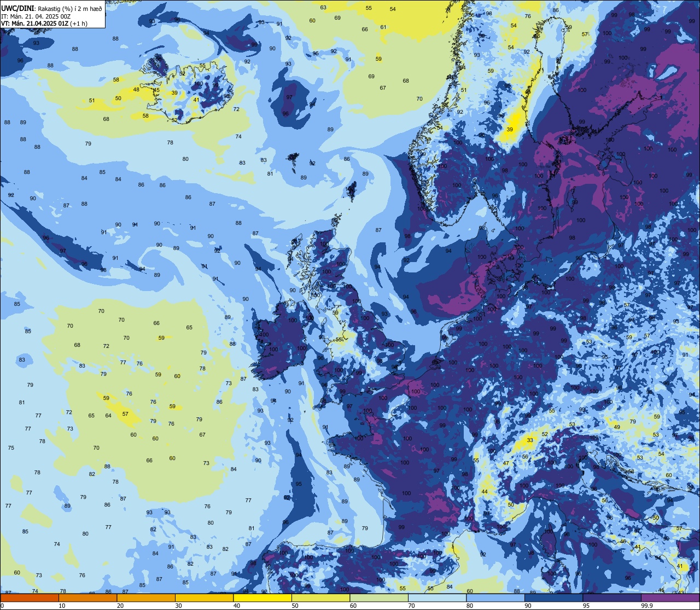
Task: Click the "39" value over yellow Sweden
Action: [510, 129]
